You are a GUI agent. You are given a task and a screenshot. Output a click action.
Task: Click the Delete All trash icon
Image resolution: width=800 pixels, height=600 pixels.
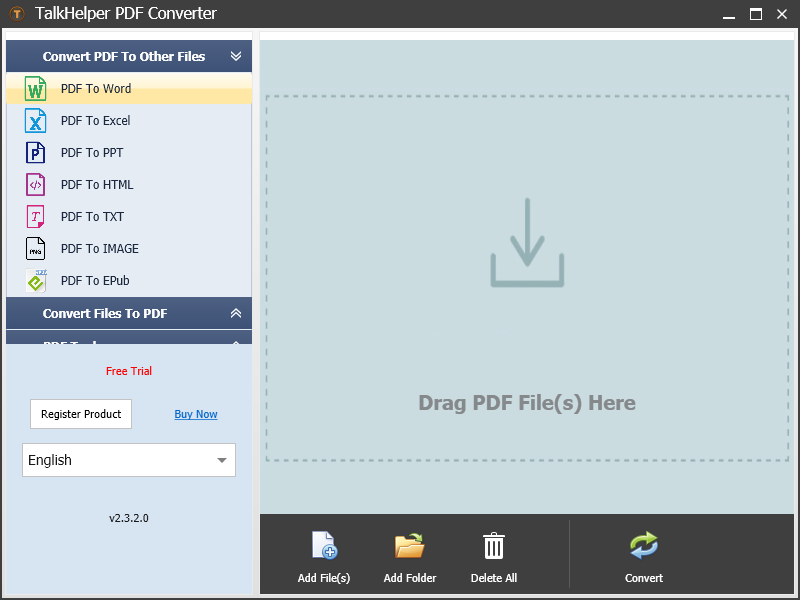tap(493, 545)
